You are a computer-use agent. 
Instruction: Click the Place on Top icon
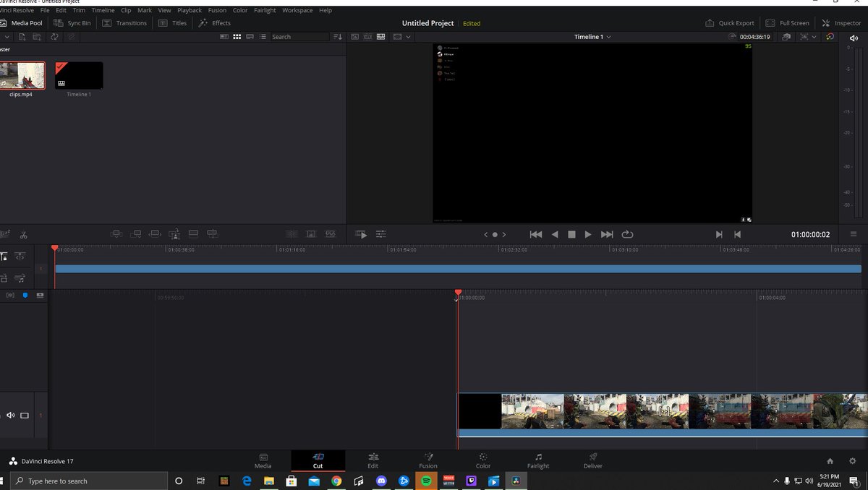point(193,234)
